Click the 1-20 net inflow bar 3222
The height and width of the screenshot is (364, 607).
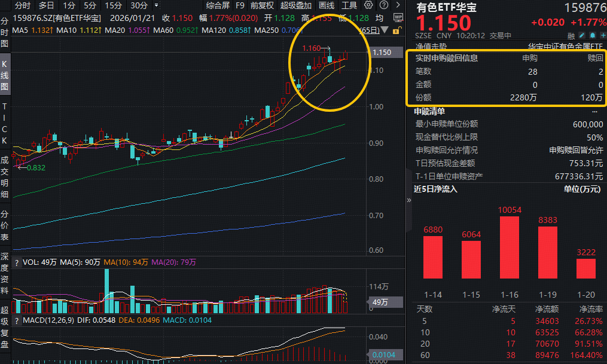point(585,268)
